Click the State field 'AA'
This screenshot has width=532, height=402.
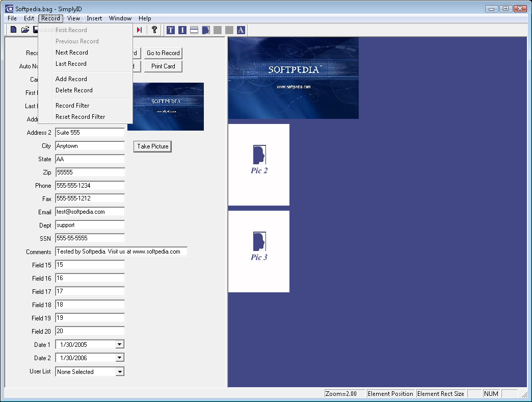click(x=90, y=159)
